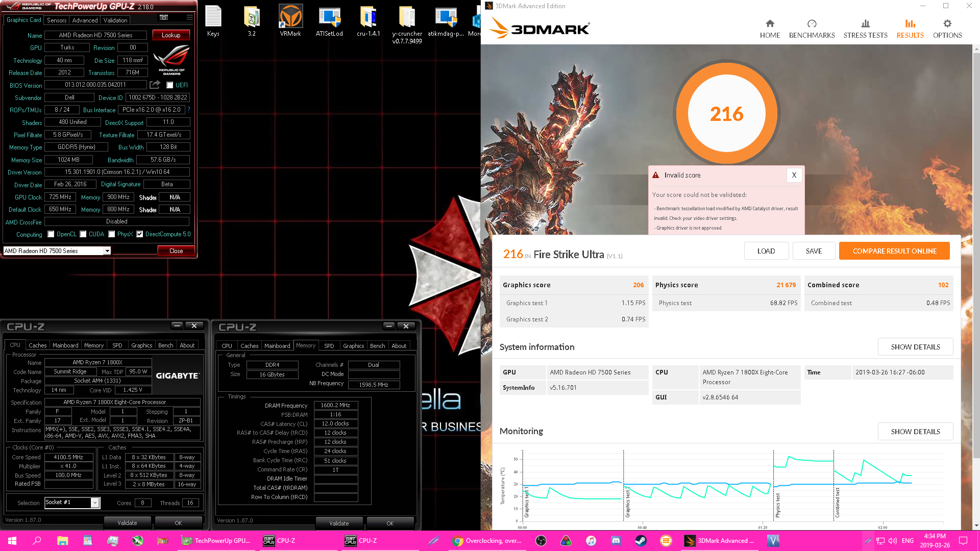Viewport: 980px width, 551px height.
Task: Switch to GPU-Z Advanced tab
Action: pos(85,20)
